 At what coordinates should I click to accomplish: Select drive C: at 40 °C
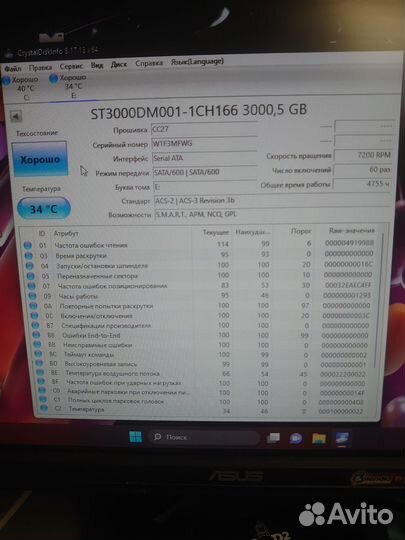click(x=21, y=88)
